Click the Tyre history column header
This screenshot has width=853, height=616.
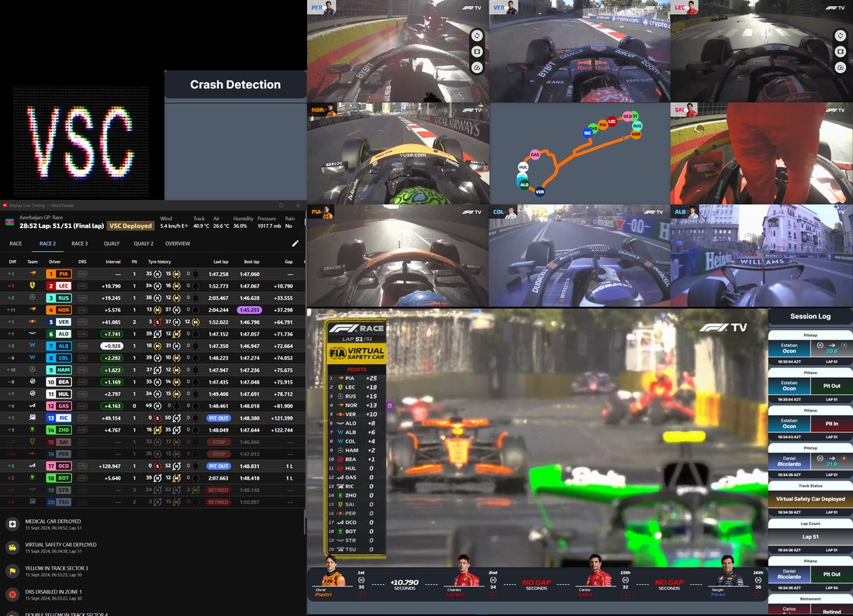point(160,262)
